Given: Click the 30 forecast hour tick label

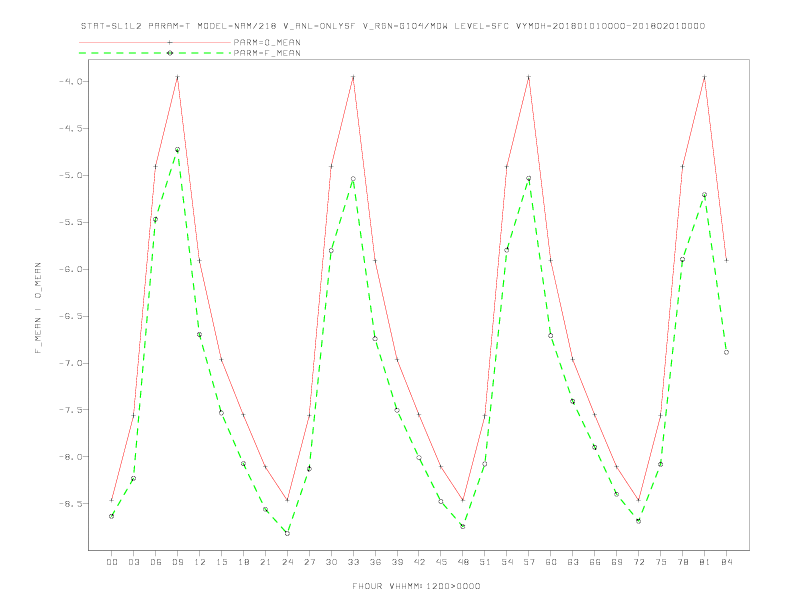Looking at the screenshot, I should click(x=331, y=562).
